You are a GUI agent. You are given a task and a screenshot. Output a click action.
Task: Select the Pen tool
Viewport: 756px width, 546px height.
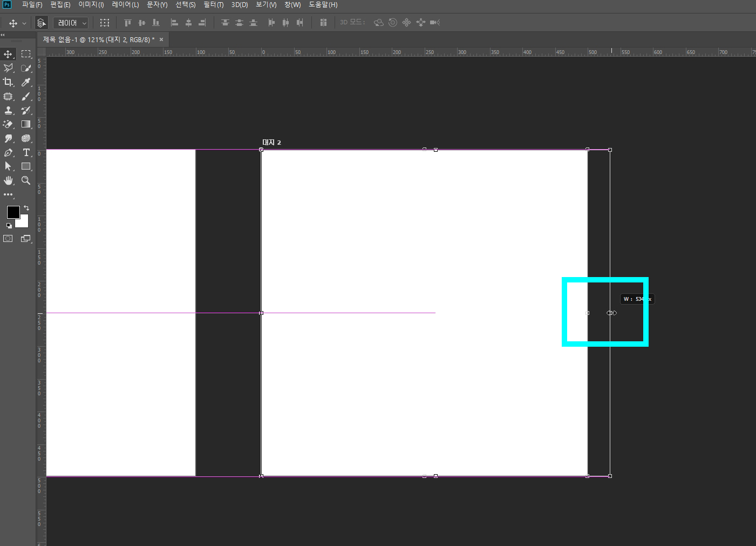pyautogui.click(x=8, y=152)
